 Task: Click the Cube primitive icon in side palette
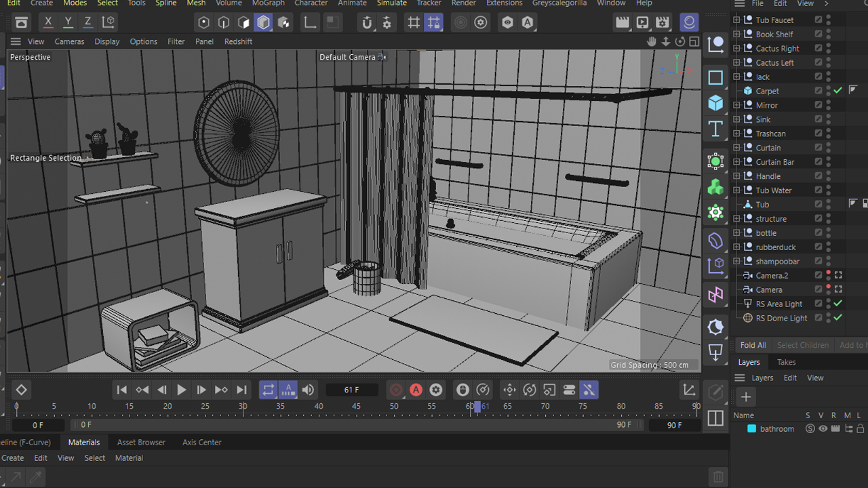(x=715, y=103)
